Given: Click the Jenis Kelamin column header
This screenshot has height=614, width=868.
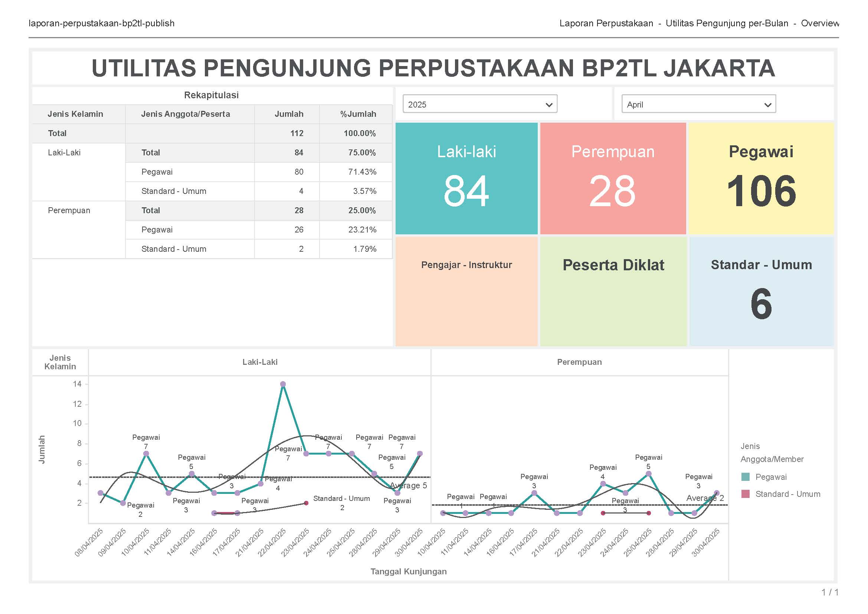Looking at the screenshot, I should tap(75, 114).
